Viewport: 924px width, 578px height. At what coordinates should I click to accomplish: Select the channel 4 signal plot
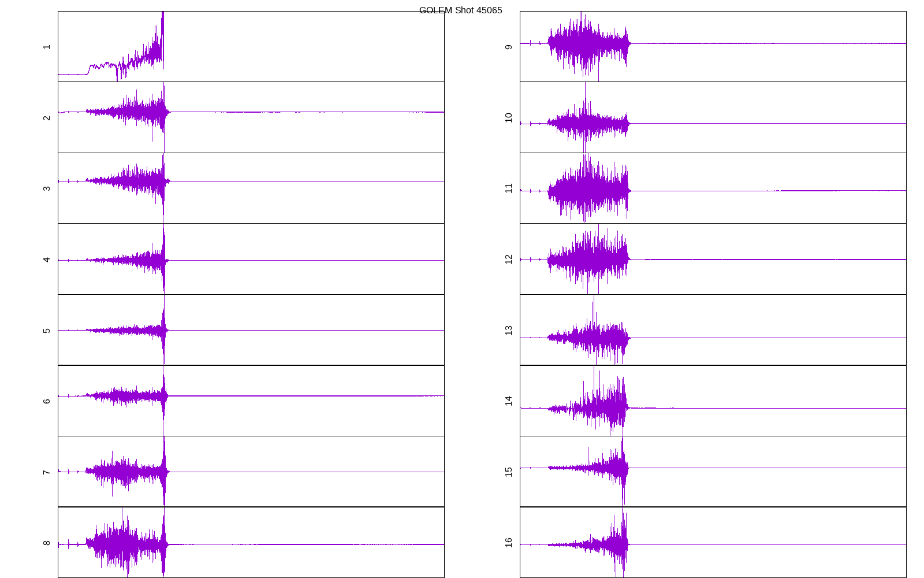251,259
